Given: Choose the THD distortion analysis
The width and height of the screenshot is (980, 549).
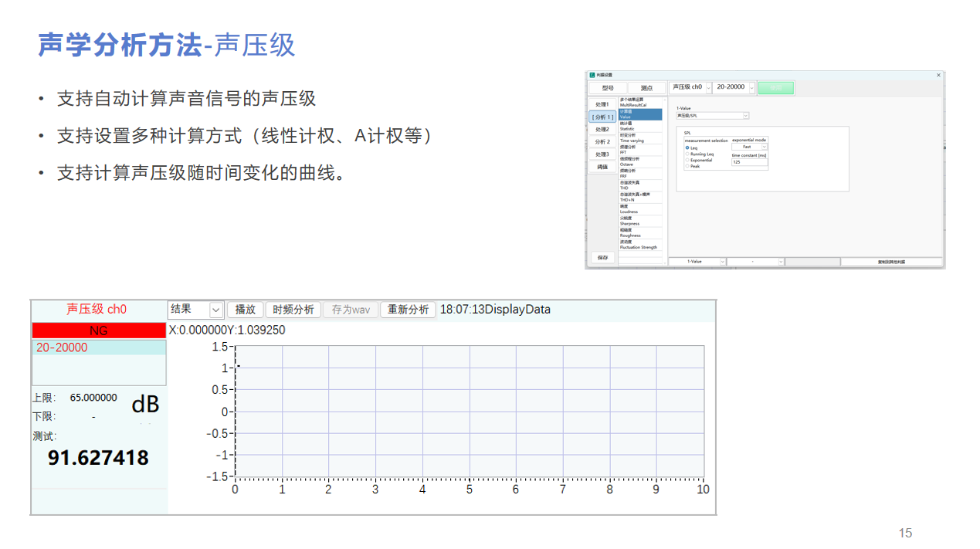Looking at the screenshot, I should (x=641, y=184).
